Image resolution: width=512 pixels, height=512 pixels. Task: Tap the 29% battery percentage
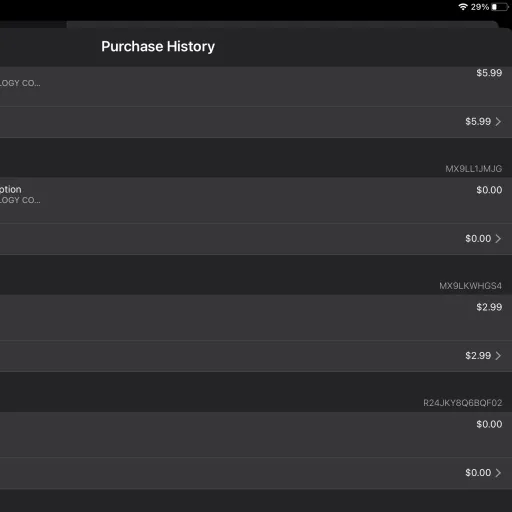click(x=480, y=7)
